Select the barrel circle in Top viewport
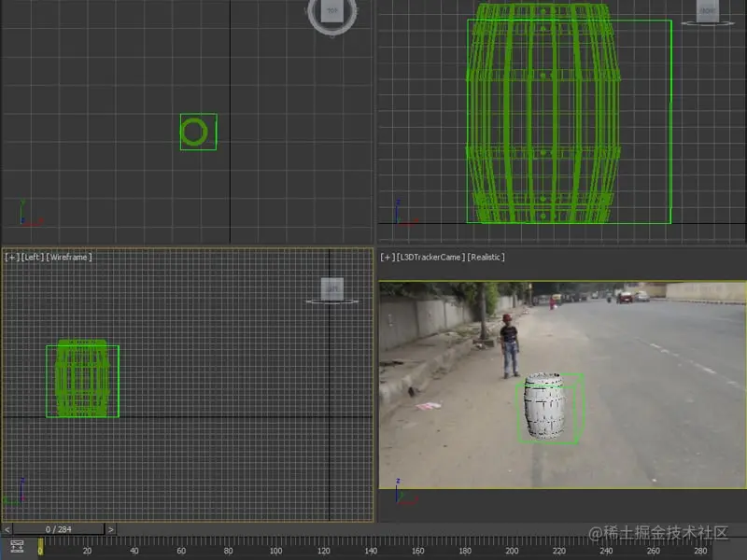 (x=194, y=132)
